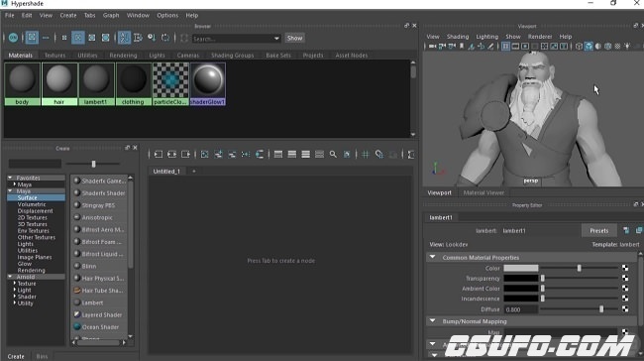Select Volumetric in the Create tree
Screen dimensions: 644x361
(32, 204)
